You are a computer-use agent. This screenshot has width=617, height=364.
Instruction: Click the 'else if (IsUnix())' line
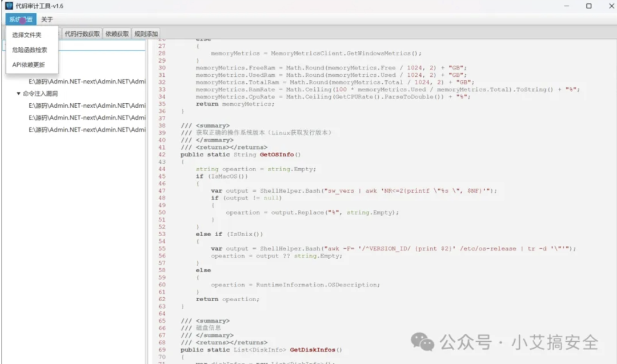pos(229,234)
